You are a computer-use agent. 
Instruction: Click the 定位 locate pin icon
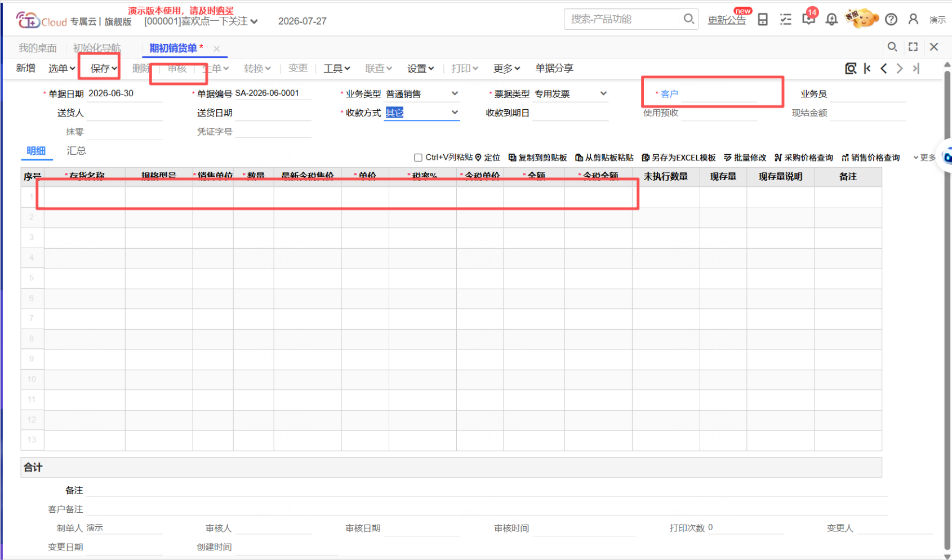click(478, 158)
